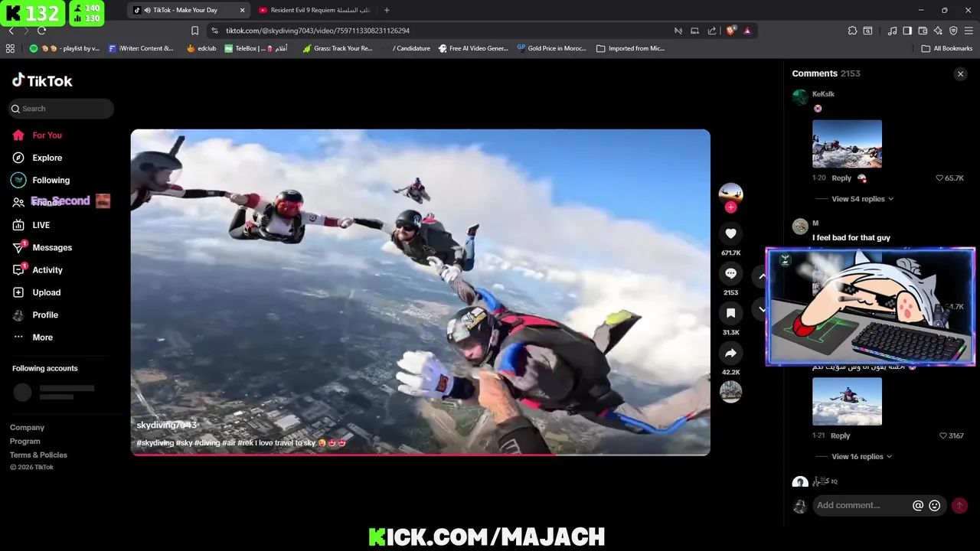Go to Profile in sidebar
Image resolution: width=980 pixels, height=551 pixels.
pyautogui.click(x=45, y=315)
